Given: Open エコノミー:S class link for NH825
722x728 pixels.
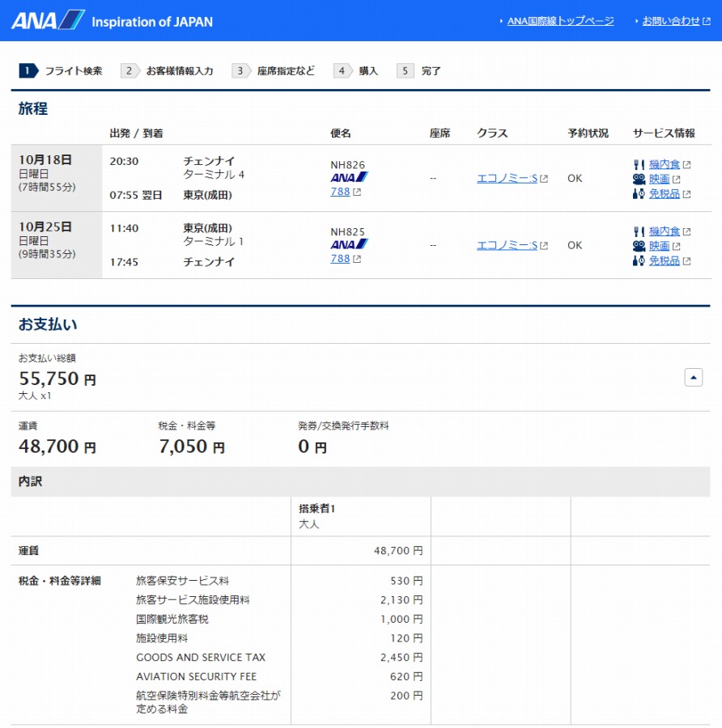Looking at the screenshot, I should point(507,245).
